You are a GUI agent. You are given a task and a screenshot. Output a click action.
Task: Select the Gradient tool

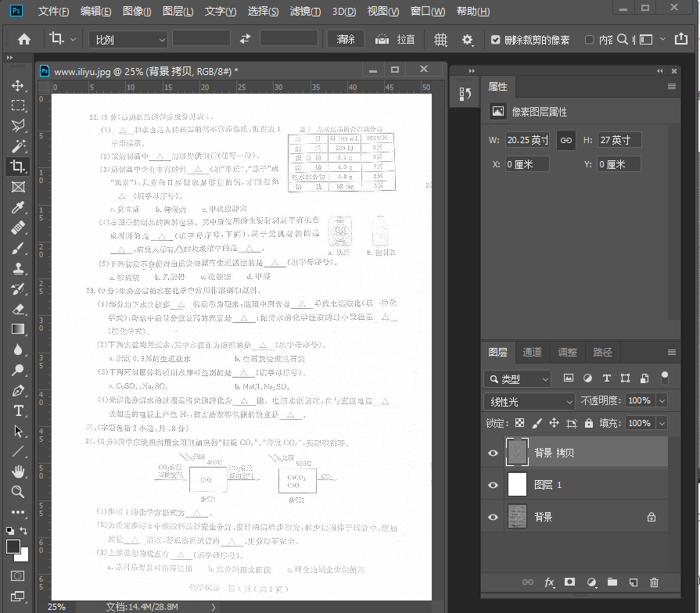(18, 329)
